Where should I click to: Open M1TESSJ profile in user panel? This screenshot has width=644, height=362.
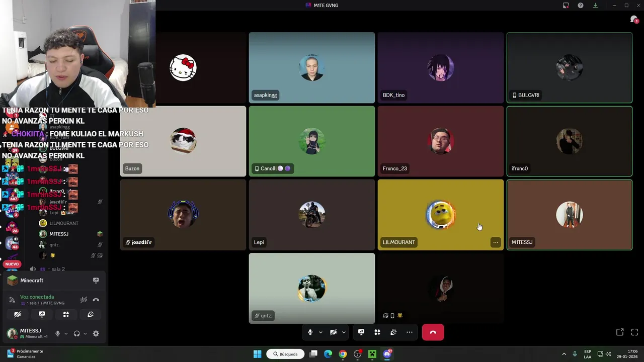pos(28,333)
